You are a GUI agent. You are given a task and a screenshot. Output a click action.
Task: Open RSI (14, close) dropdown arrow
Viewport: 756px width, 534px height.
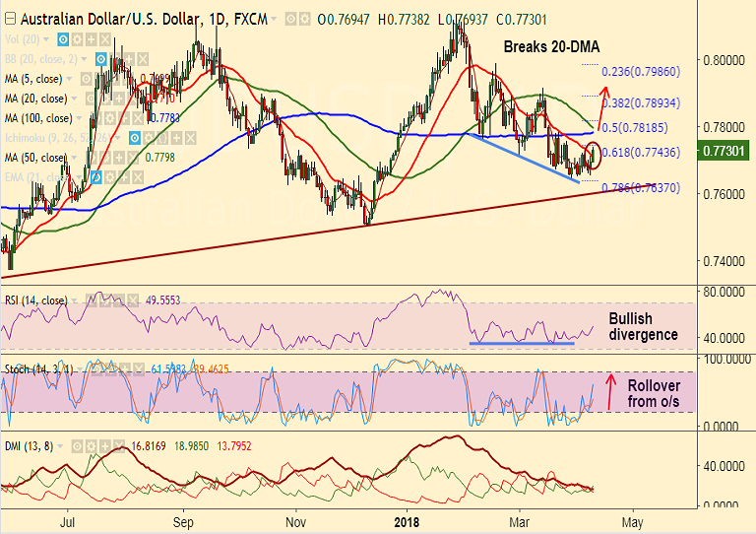click(74, 300)
